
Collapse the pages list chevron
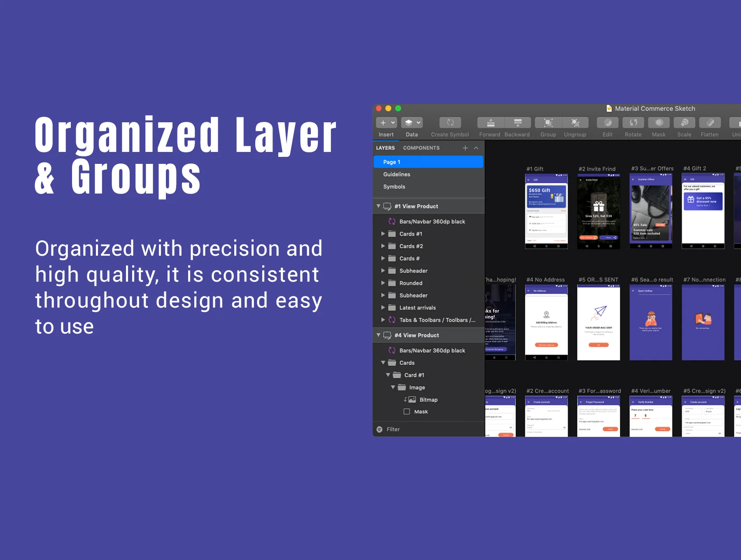476,148
